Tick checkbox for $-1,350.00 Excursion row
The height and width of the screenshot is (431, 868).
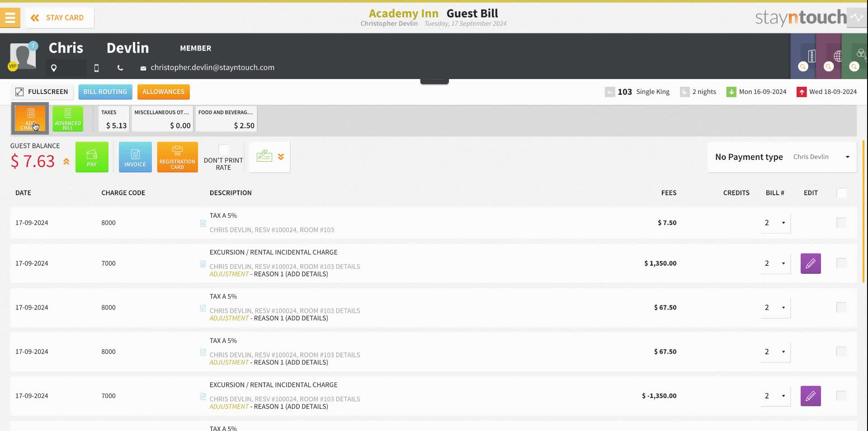click(841, 396)
